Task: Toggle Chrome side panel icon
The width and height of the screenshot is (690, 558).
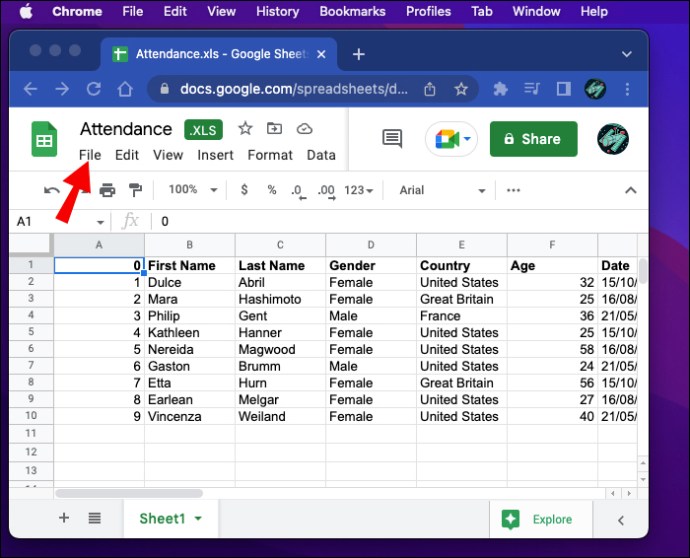Action: pos(563,89)
